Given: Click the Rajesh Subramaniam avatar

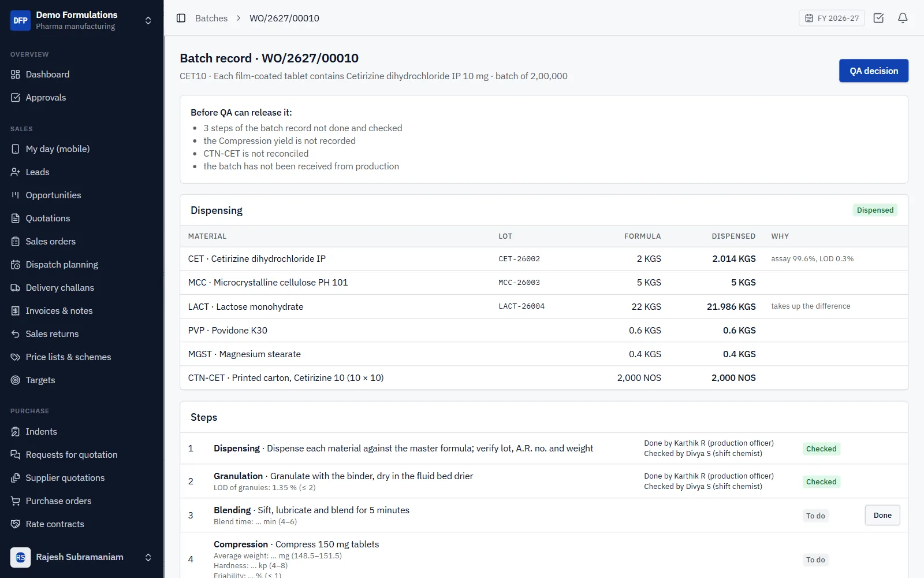Looking at the screenshot, I should tap(21, 557).
